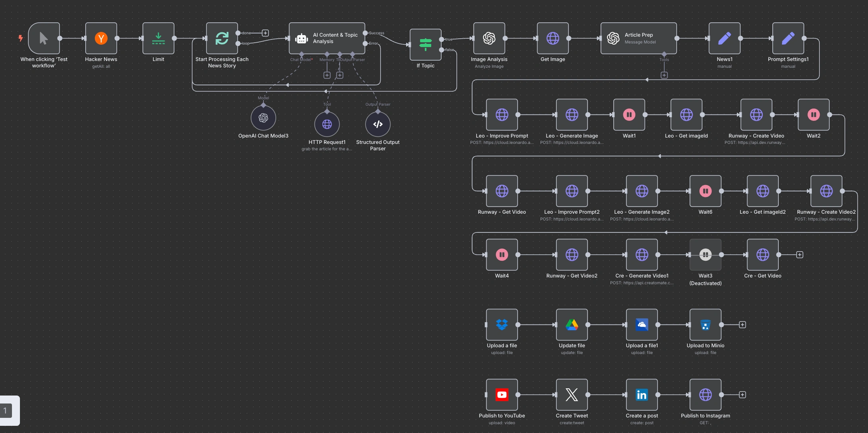Open the Wait4 pause node

coord(502,255)
